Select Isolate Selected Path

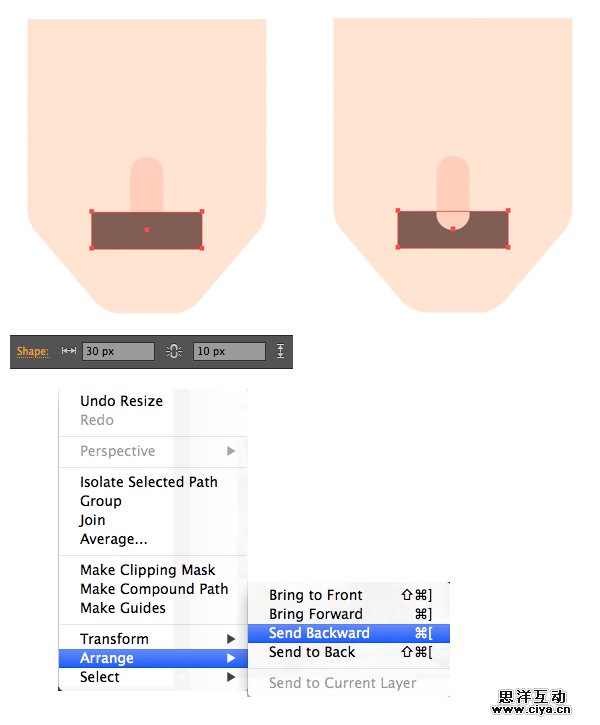(x=148, y=482)
